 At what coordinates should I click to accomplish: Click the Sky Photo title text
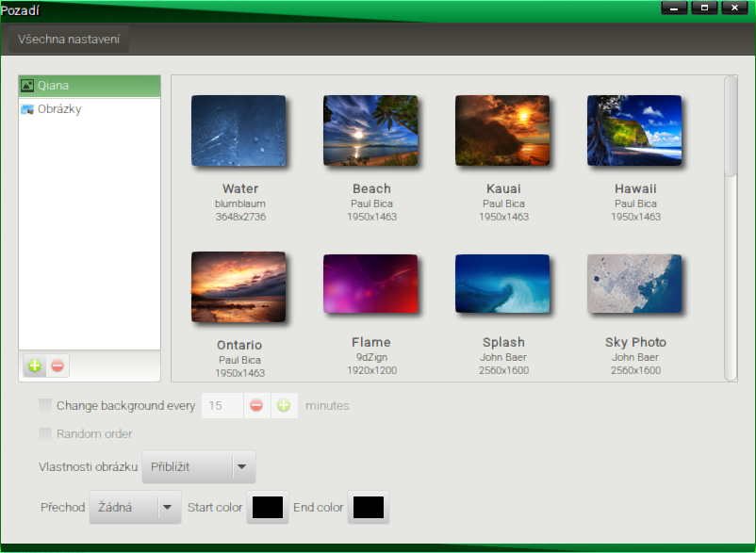point(635,342)
